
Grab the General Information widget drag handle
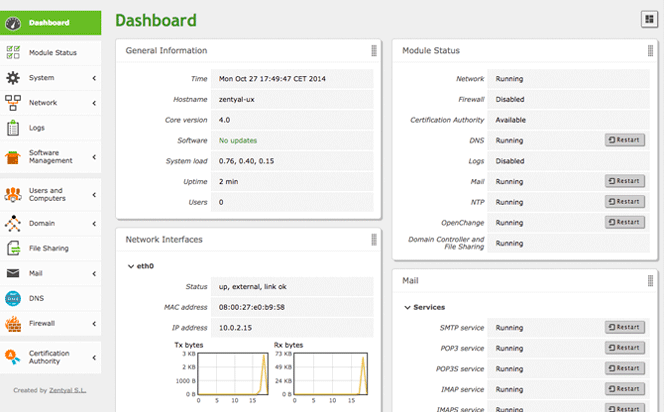coord(374,51)
